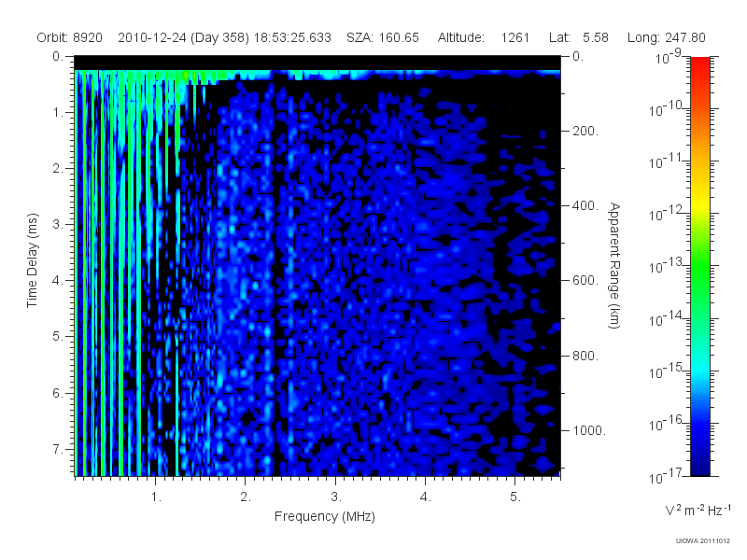Image resolution: width=747 pixels, height=560 pixels.
Task: Click the red top of the colorbar
Action: (700, 66)
